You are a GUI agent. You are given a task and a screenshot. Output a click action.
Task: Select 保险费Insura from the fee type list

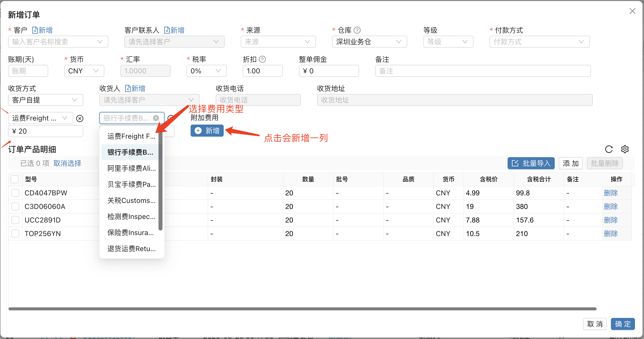(131, 233)
